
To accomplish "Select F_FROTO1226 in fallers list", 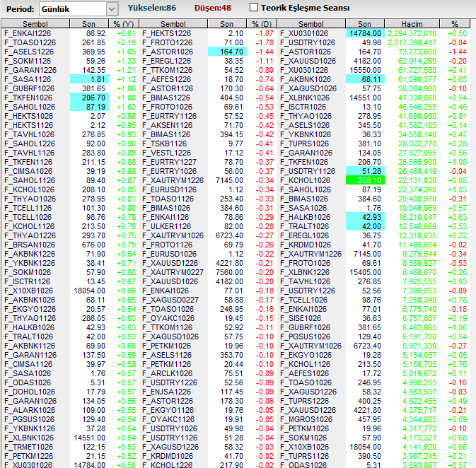I will click(167, 42).
